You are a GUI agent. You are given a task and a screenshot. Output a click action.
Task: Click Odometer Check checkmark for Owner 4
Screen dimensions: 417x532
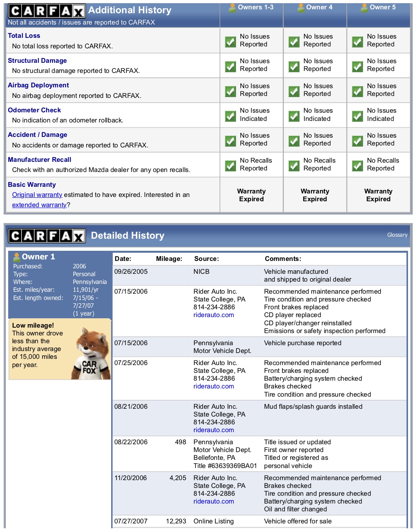tap(294, 116)
